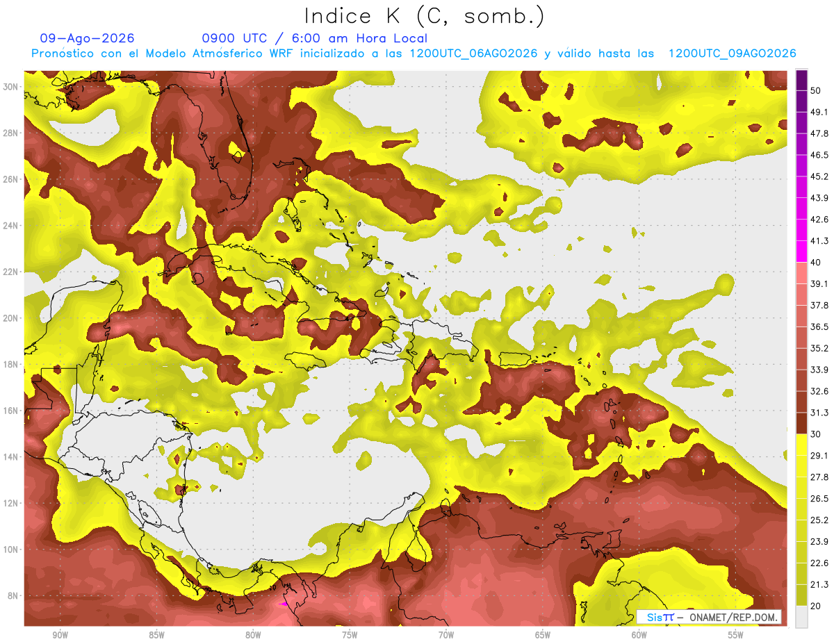
Task: Click the map title "Indice K (C, somb.)"
Action: (425, 16)
